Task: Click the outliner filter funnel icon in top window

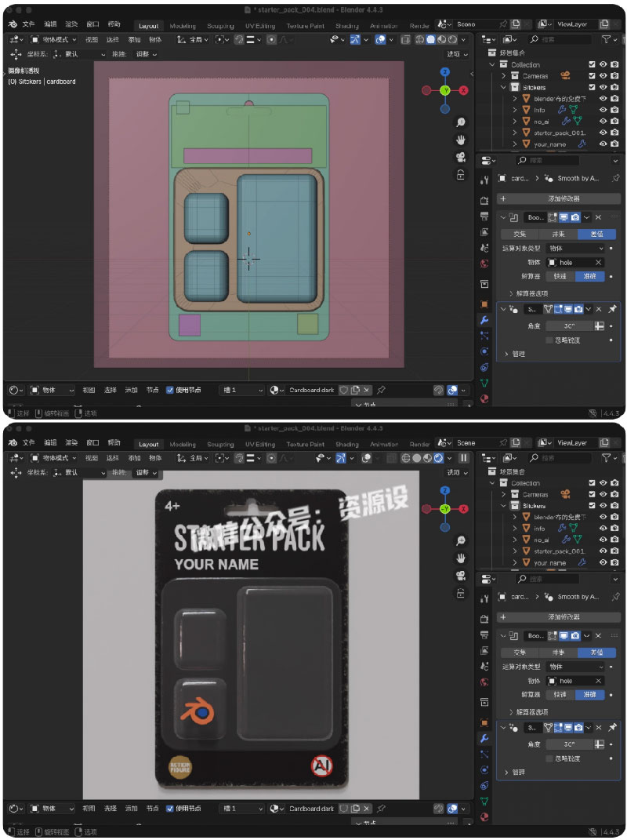Action: coord(606,39)
